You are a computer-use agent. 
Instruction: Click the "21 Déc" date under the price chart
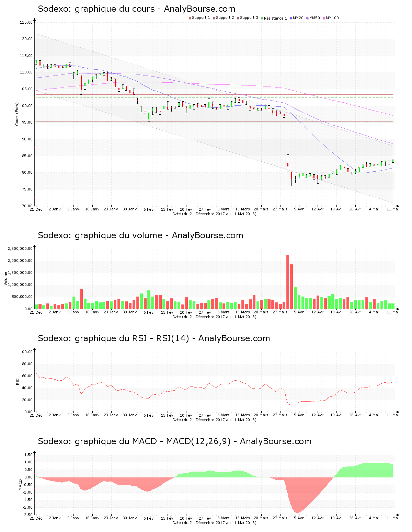pos(36,209)
